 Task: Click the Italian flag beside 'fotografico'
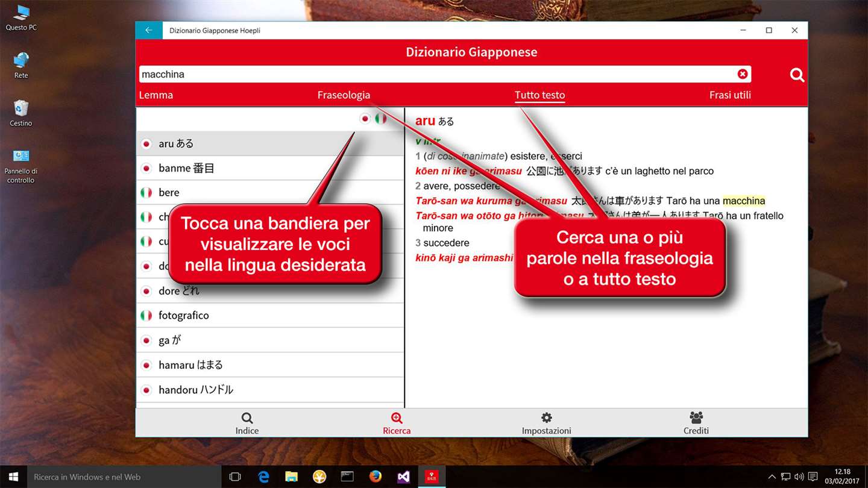[x=146, y=315]
